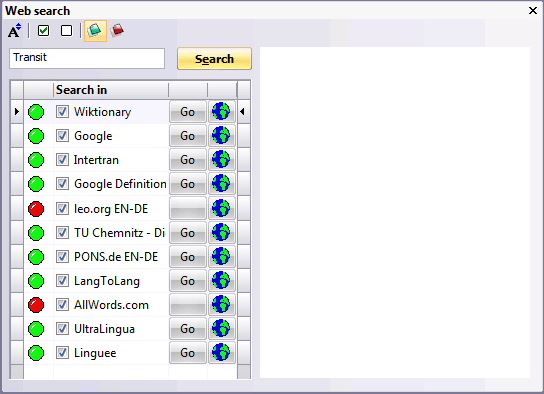Image resolution: width=544 pixels, height=394 pixels.
Task: Click Go button for LangToLang
Action: tap(188, 281)
